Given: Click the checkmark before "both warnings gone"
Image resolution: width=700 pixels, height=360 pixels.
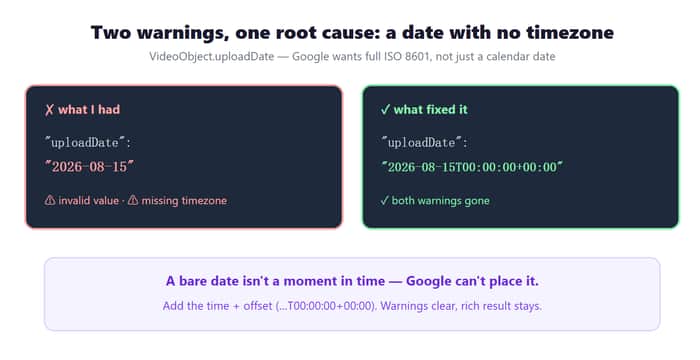Looking at the screenshot, I should point(385,201).
